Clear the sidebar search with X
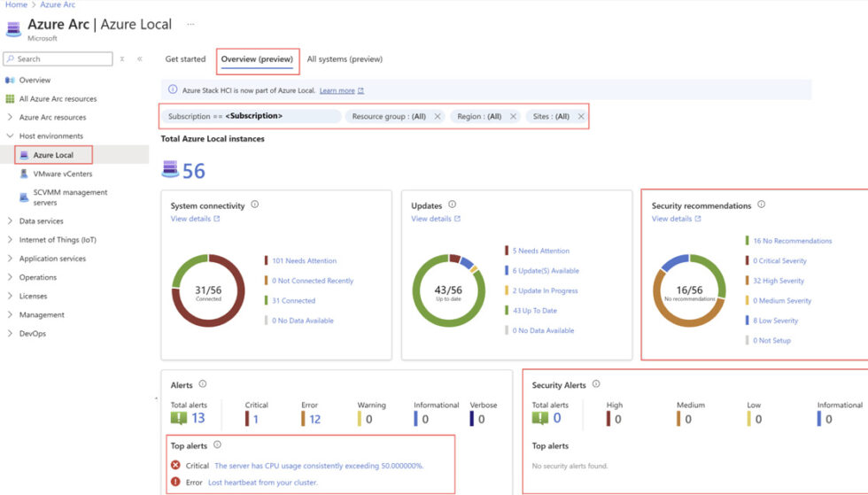868x495 pixels. click(x=122, y=58)
